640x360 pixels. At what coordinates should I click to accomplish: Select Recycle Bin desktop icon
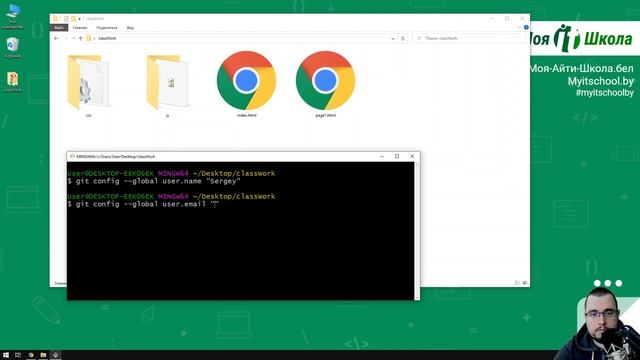(12, 48)
